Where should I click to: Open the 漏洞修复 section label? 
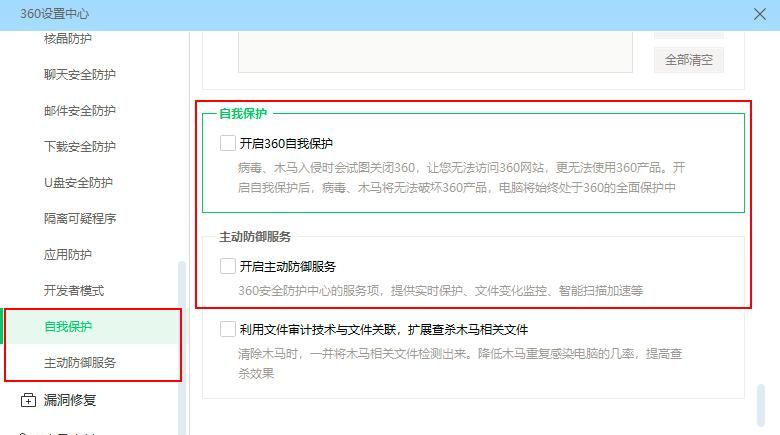click(x=70, y=400)
